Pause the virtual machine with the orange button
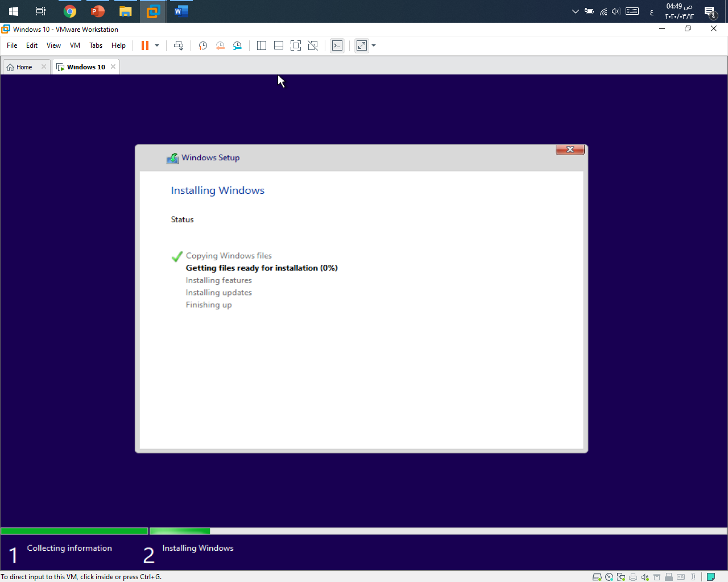Viewport: 728px width, 582px height. coord(145,45)
